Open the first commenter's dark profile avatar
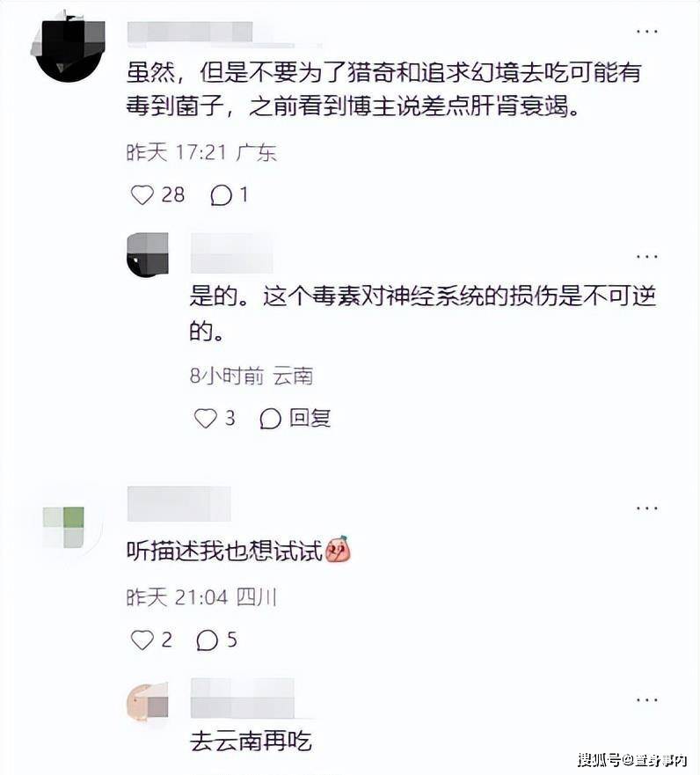 pos(69,48)
